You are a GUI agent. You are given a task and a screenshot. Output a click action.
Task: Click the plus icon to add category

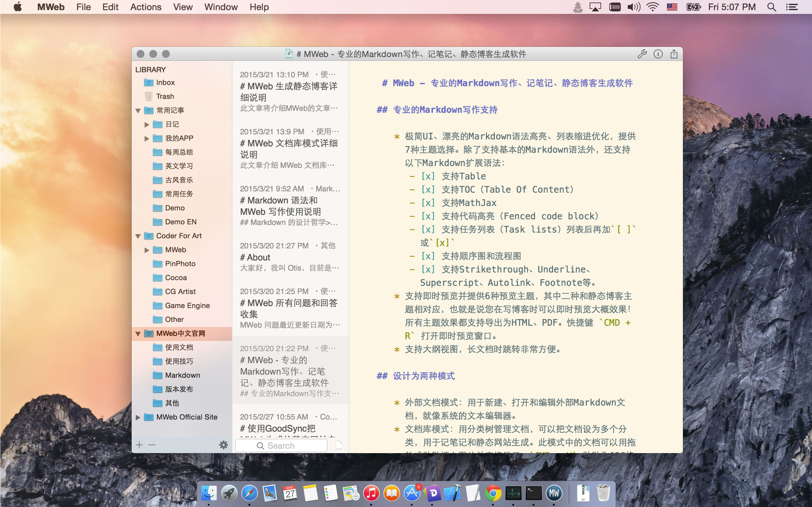tap(140, 445)
